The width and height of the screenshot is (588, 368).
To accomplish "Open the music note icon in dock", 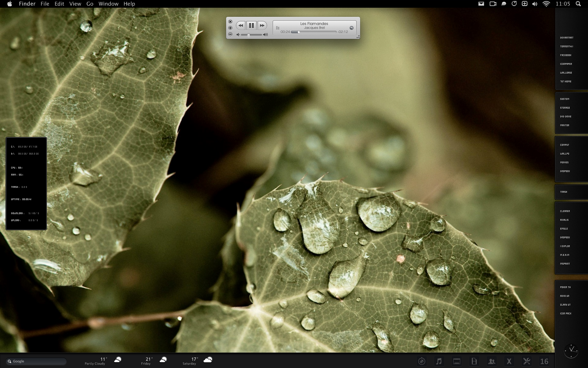I will [439, 361].
